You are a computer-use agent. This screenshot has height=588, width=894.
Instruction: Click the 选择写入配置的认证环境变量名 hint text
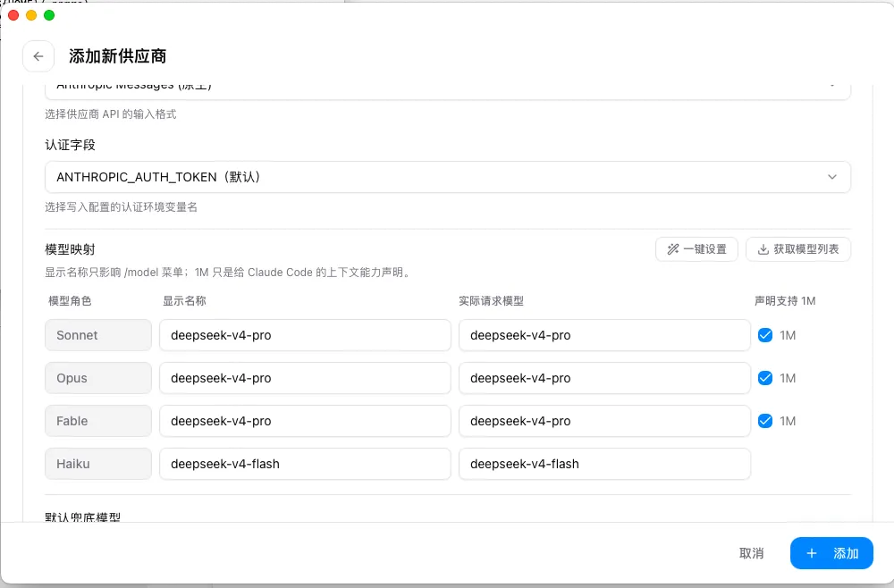122,206
